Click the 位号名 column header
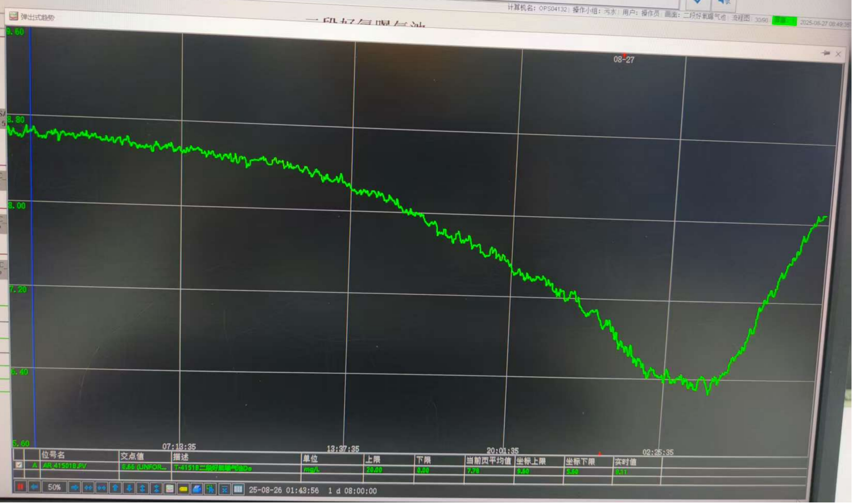This screenshot has width=852, height=504. (53, 455)
